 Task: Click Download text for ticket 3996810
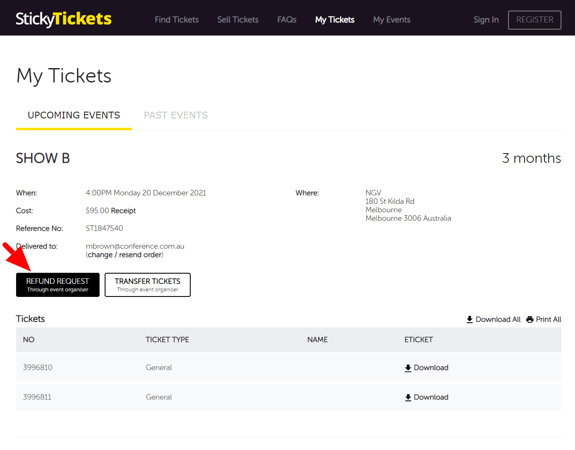tap(431, 368)
